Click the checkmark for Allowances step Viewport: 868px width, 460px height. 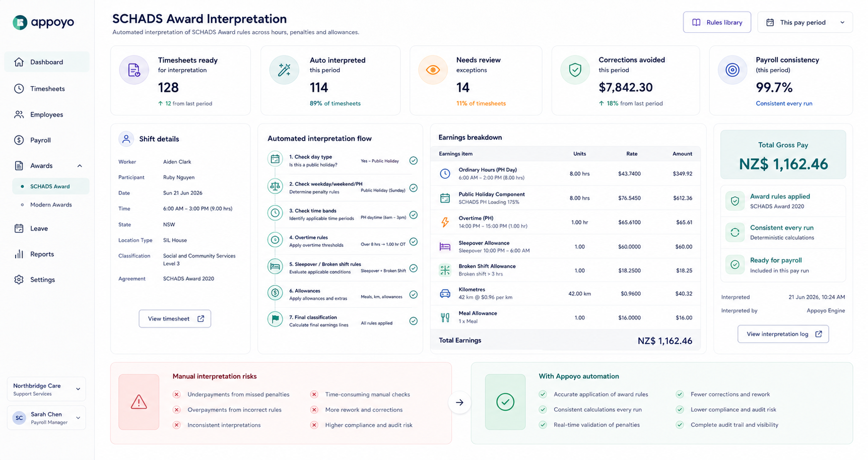point(414,295)
